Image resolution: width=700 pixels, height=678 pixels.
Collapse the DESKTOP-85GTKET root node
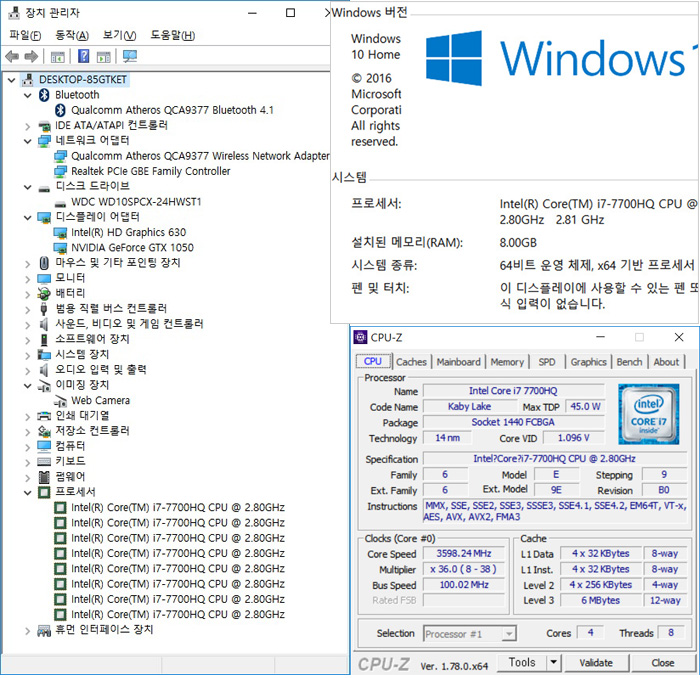[x=12, y=81]
